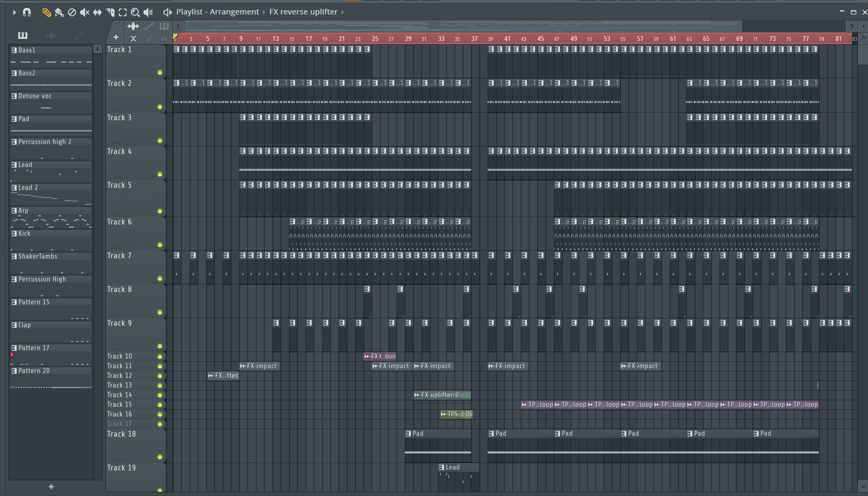Select the Zoom magnifier tool
The width and height of the screenshot is (868, 496).
point(135,13)
